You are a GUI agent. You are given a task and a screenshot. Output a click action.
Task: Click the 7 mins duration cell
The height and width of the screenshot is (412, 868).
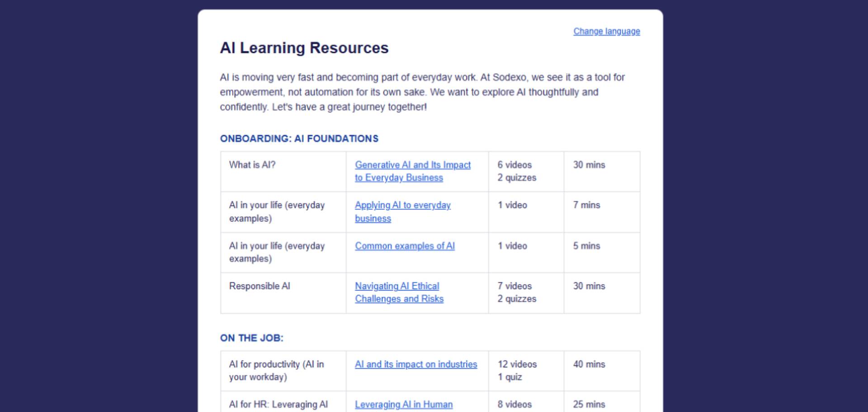click(x=602, y=212)
